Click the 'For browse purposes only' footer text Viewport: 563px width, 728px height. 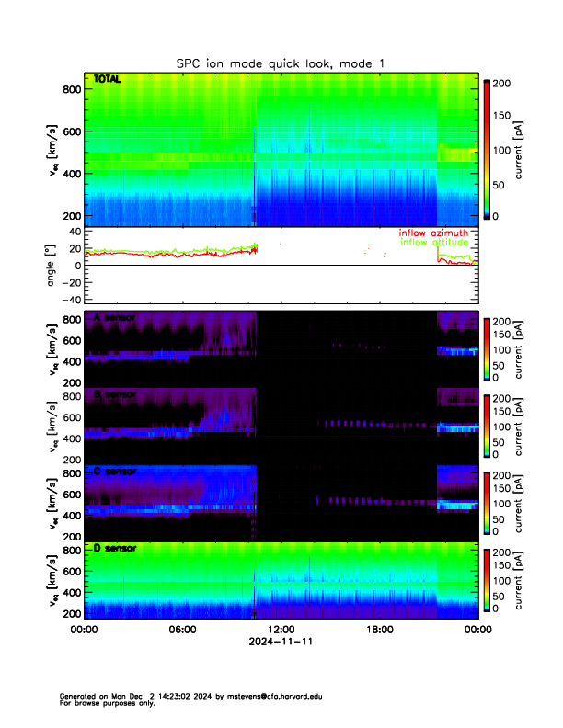point(104,703)
